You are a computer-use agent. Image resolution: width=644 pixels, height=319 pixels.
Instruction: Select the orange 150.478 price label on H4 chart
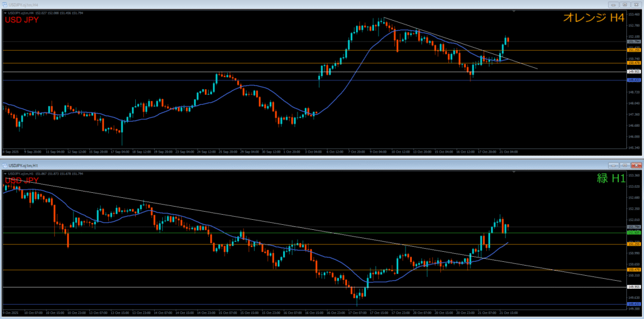coord(634,63)
